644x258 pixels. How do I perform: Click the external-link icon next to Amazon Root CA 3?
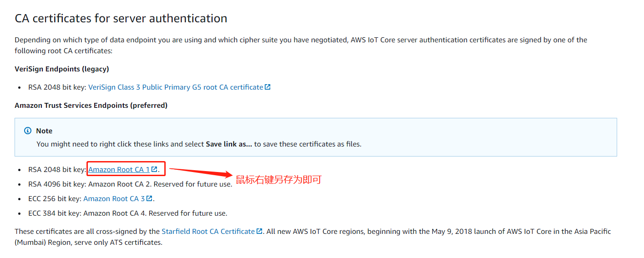pos(149,198)
